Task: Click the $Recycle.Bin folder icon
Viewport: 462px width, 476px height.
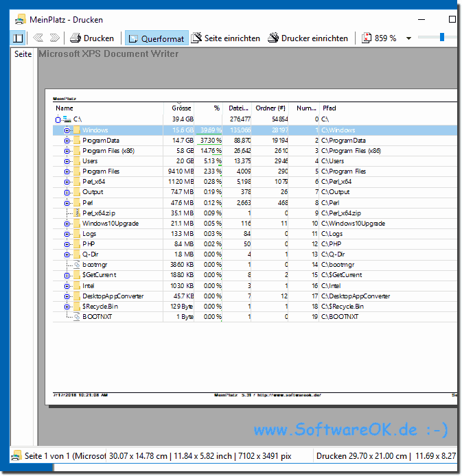Action: (77, 307)
